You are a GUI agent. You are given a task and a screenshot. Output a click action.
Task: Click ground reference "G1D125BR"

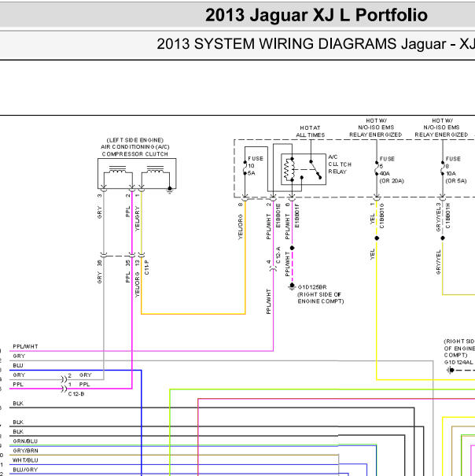(x=312, y=287)
